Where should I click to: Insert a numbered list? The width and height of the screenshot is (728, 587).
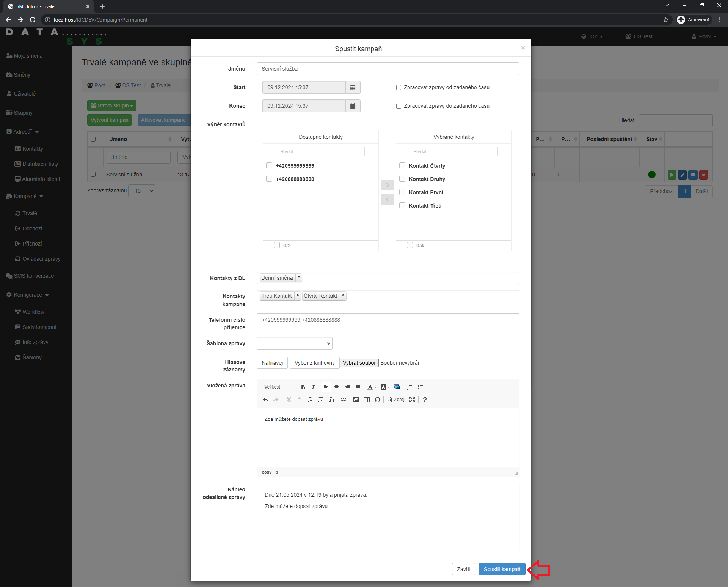pyautogui.click(x=409, y=387)
